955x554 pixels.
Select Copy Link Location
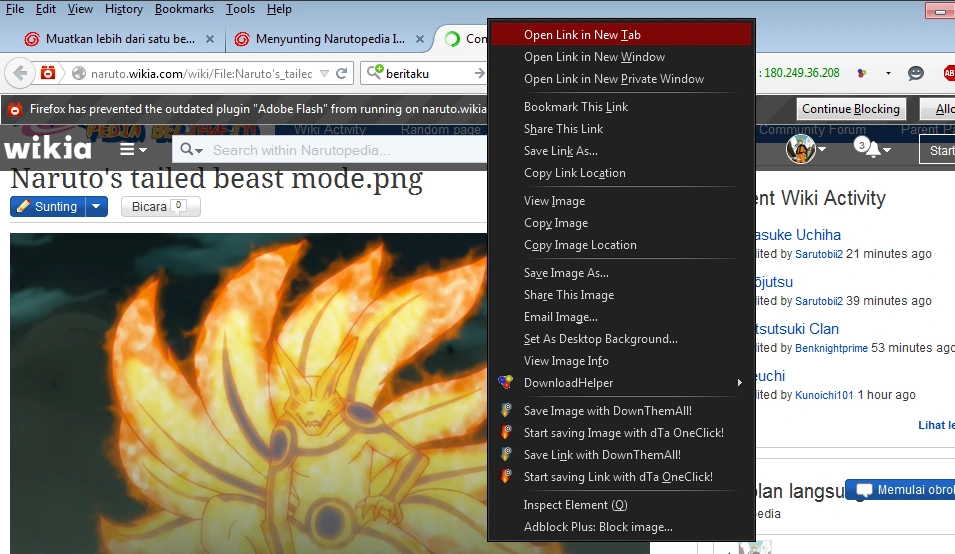click(621, 172)
